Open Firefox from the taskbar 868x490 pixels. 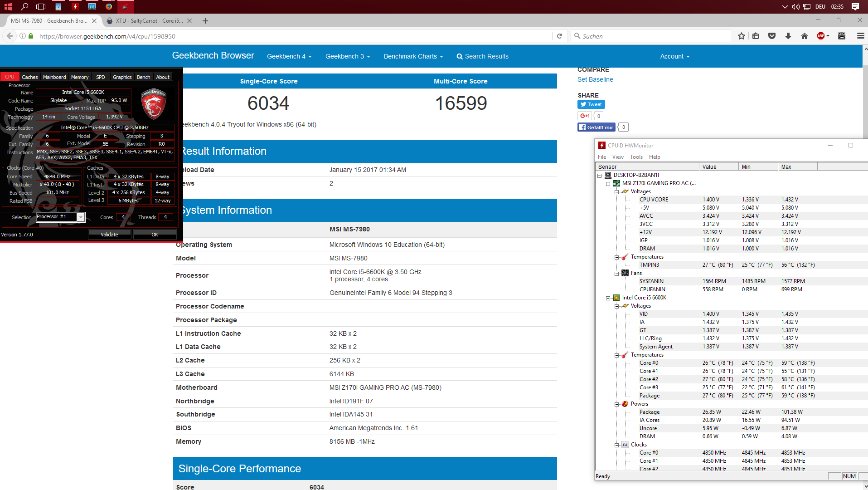coord(109,6)
